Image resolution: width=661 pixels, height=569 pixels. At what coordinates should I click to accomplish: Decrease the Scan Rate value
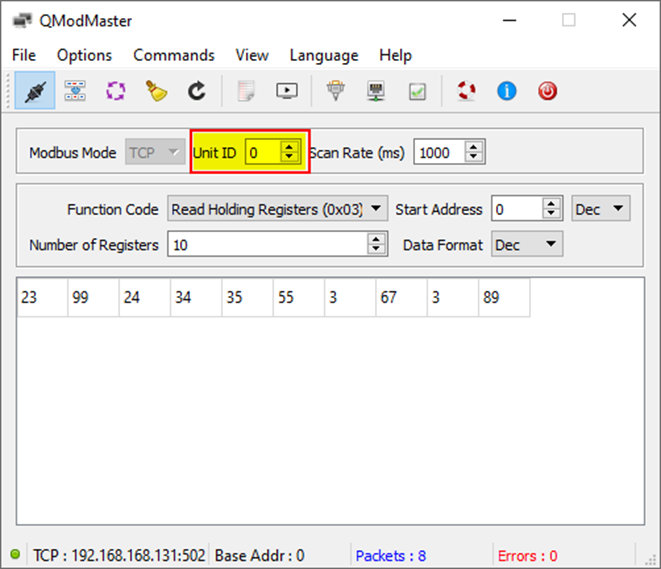(x=473, y=157)
